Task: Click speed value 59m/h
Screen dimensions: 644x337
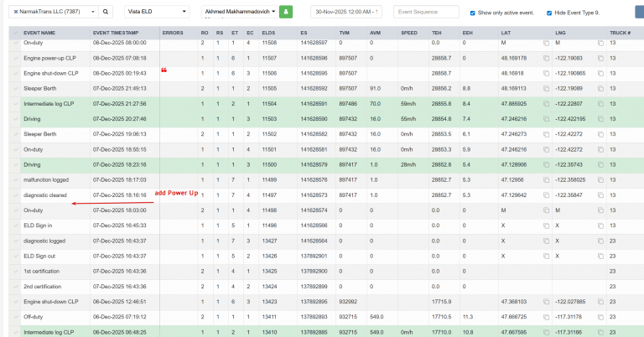Action: (x=408, y=104)
